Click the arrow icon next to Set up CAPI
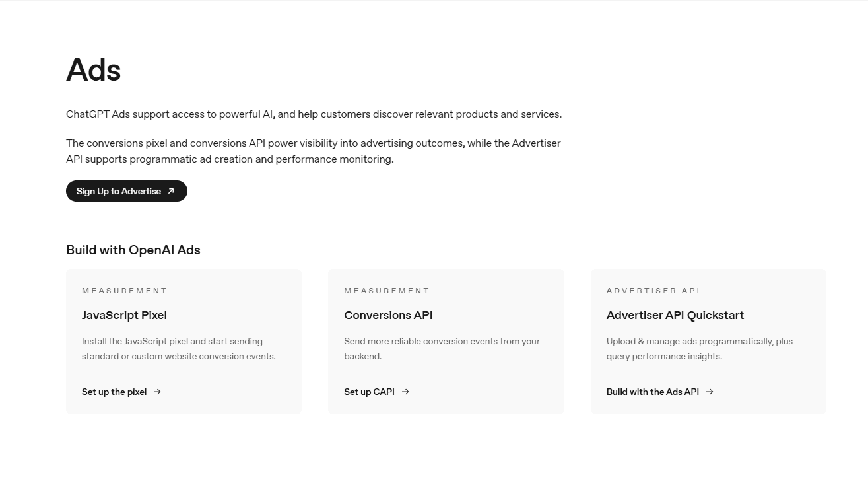This screenshot has width=868, height=479. (x=405, y=392)
